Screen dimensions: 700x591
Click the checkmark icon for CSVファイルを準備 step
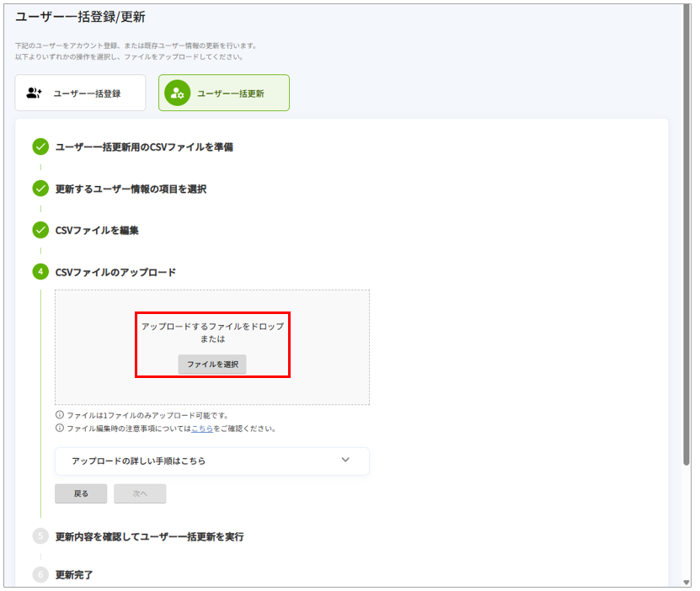tap(40, 146)
